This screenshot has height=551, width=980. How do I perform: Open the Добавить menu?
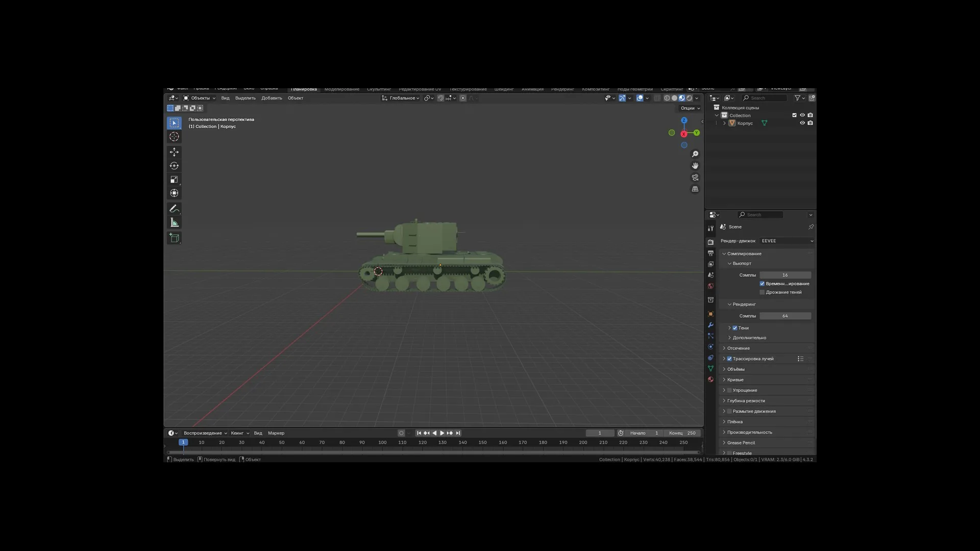(x=272, y=98)
